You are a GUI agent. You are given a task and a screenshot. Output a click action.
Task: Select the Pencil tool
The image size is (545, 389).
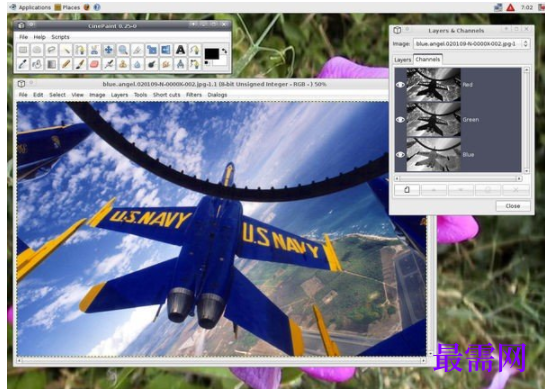point(66,64)
